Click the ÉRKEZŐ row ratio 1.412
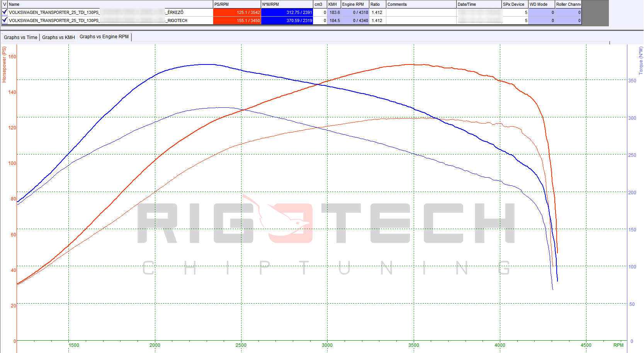Viewport: 644px width, 353px height. (x=377, y=12)
